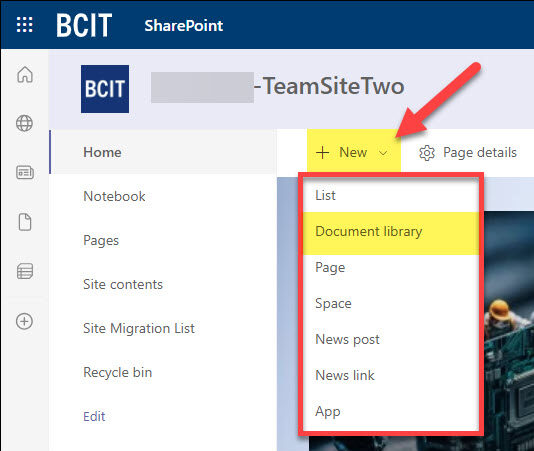This screenshot has width=534, height=451.
Task: Click the Create plus circle icon in the rail
Action: [x=25, y=321]
